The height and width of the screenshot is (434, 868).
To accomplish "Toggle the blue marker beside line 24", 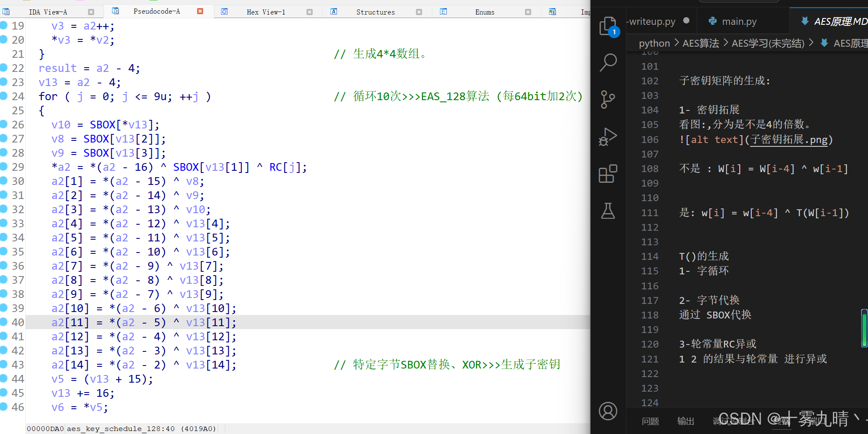I will pyautogui.click(x=3, y=96).
